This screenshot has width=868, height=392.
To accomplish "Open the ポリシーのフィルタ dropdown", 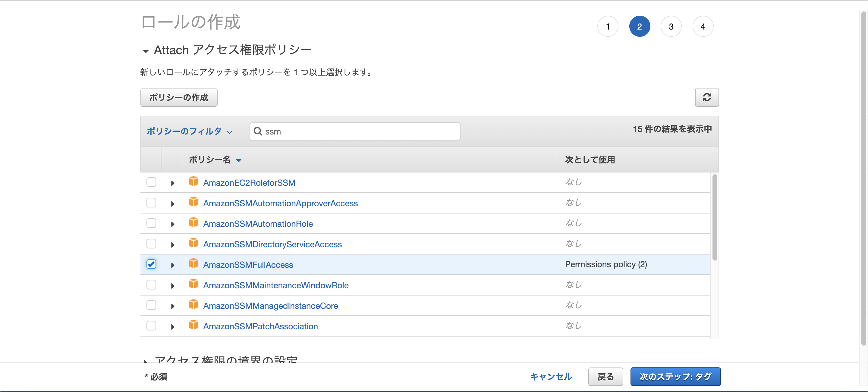I will [189, 131].
